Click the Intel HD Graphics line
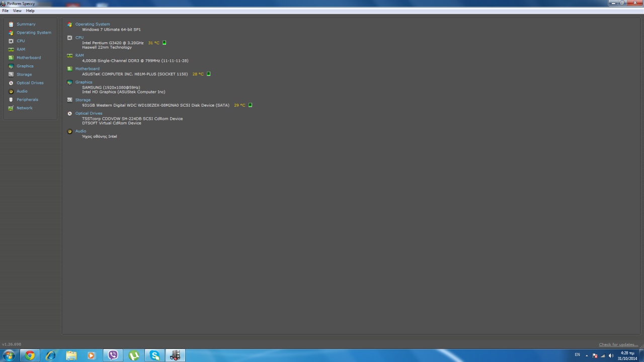 [x=124, y=92]
